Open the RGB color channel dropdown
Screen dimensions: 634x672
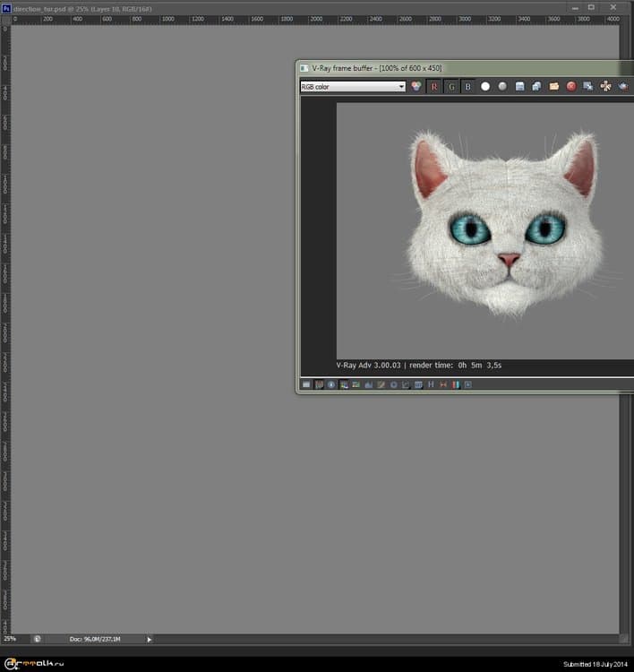(353, 87)
